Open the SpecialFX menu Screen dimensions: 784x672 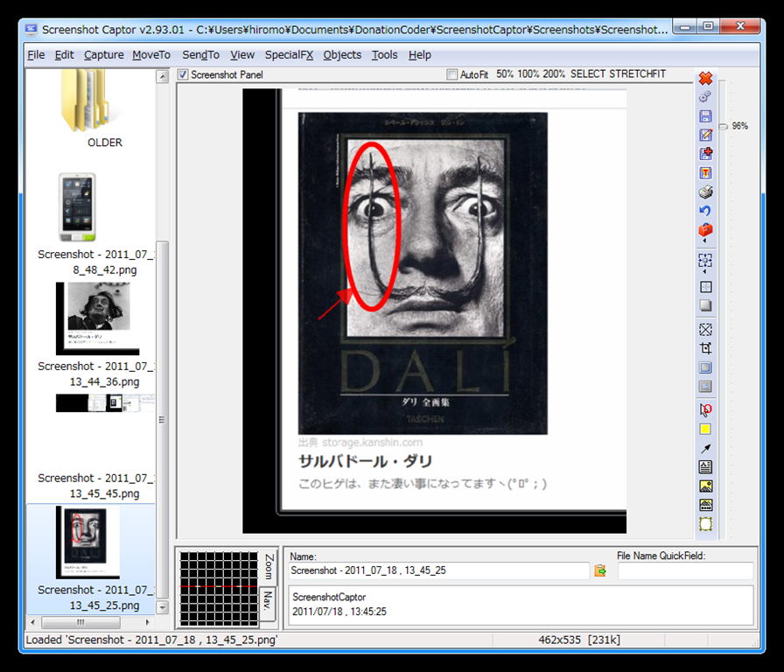(x=289, y=55)
